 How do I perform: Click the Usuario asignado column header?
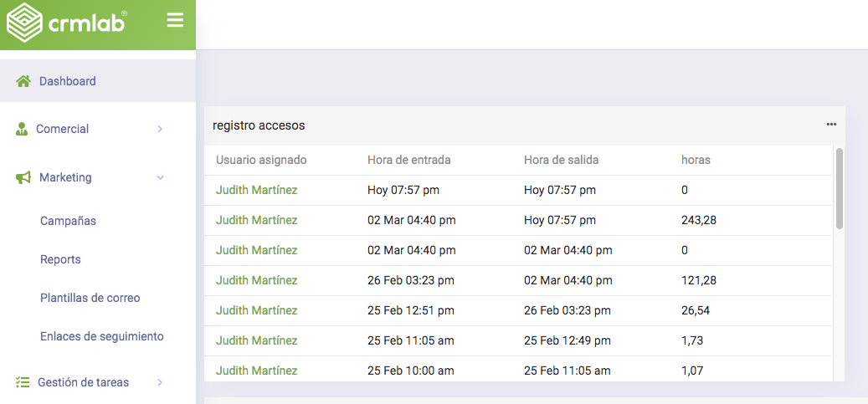coord(261,160)
